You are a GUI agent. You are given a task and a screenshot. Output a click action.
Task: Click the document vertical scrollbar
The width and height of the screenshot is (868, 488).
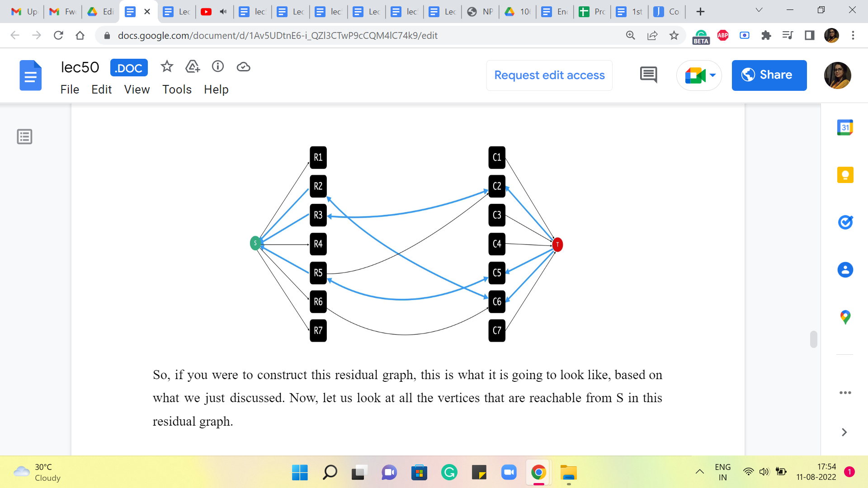coord(814,339)
